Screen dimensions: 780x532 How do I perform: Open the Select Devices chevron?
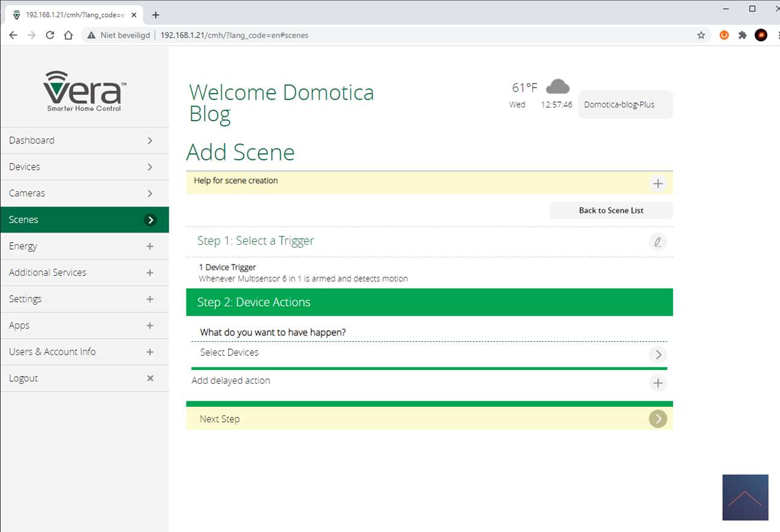[x=658, y=354]
